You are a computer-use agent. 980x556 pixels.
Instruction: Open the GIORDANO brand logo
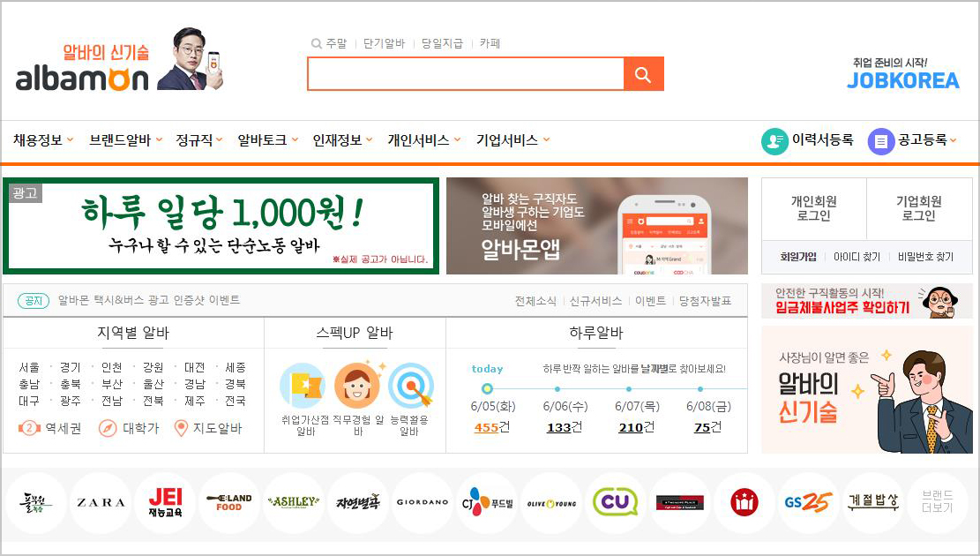pos(423,503)
